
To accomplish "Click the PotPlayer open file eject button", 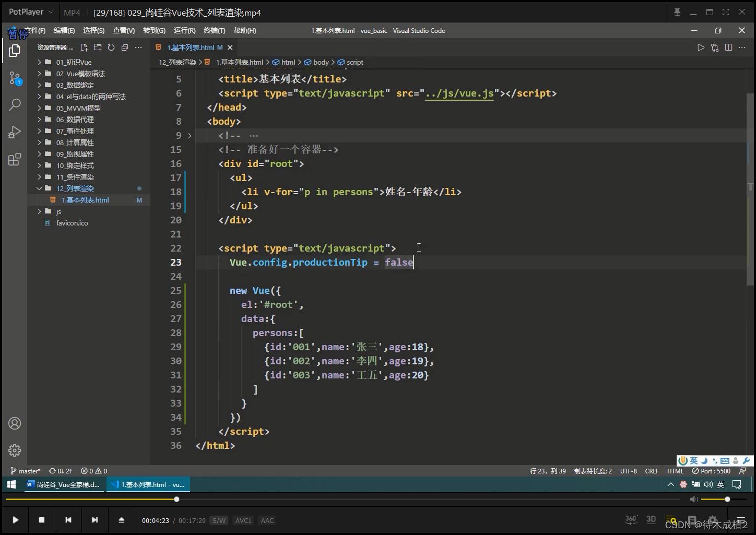I will click(x=121, y=520).
